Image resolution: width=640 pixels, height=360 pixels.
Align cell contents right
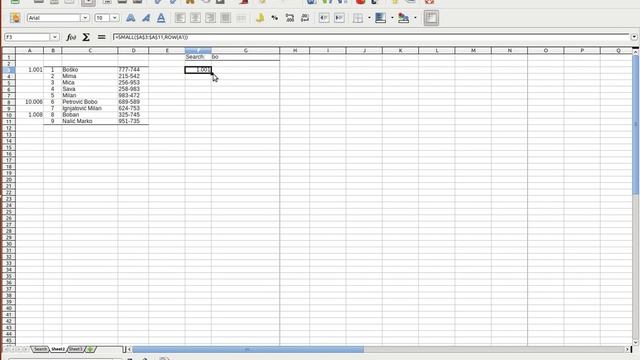point(210,18)
